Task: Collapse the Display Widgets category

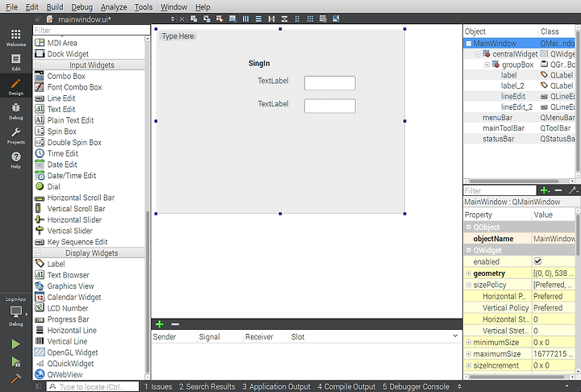Action: pyautogui.click(x=38, y=253)
